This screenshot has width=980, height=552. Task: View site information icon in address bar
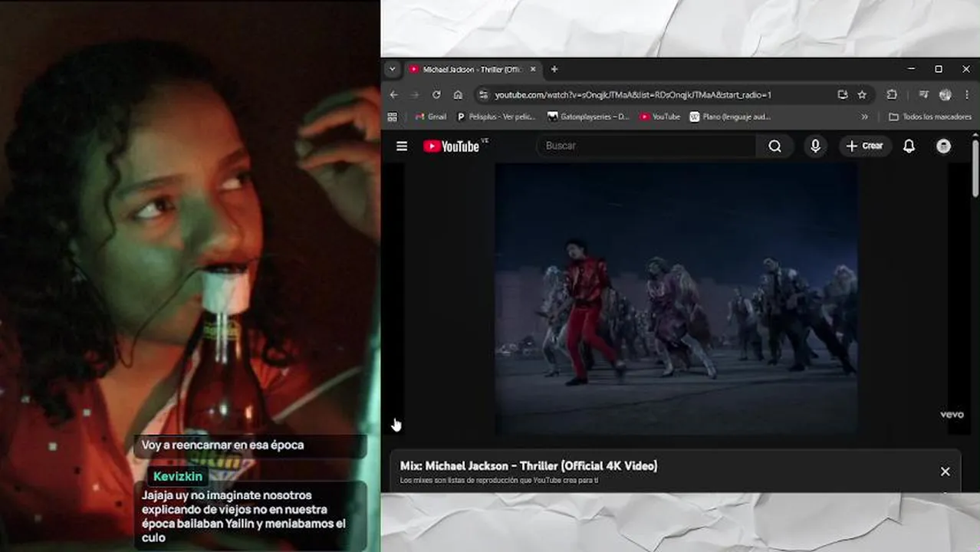pyautogui.click(x=483, y=95)
